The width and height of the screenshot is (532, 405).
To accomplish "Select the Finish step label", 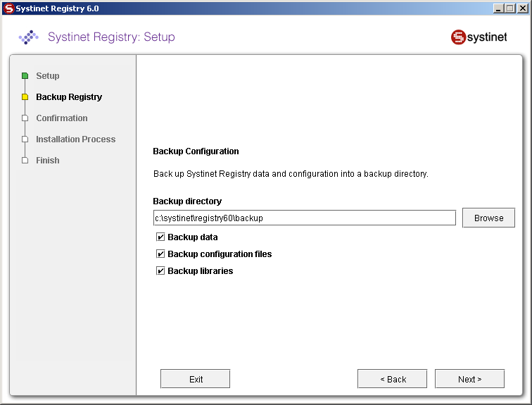I will pos(48,160).
